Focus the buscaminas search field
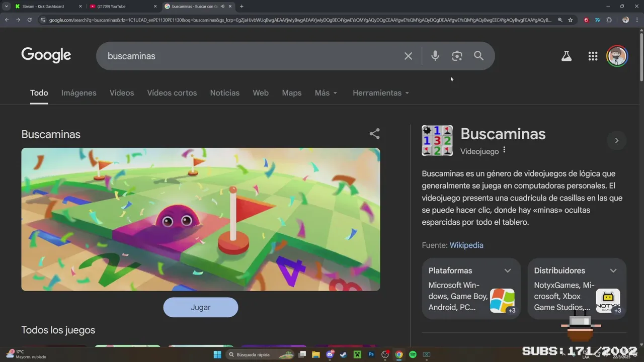Image resolution: width=644 pixels, height=362 pixels. 252,56
